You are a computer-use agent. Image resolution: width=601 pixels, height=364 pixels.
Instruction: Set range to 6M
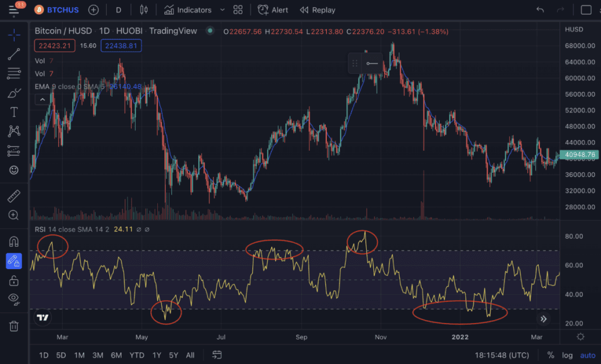click(x=116, y=355)
